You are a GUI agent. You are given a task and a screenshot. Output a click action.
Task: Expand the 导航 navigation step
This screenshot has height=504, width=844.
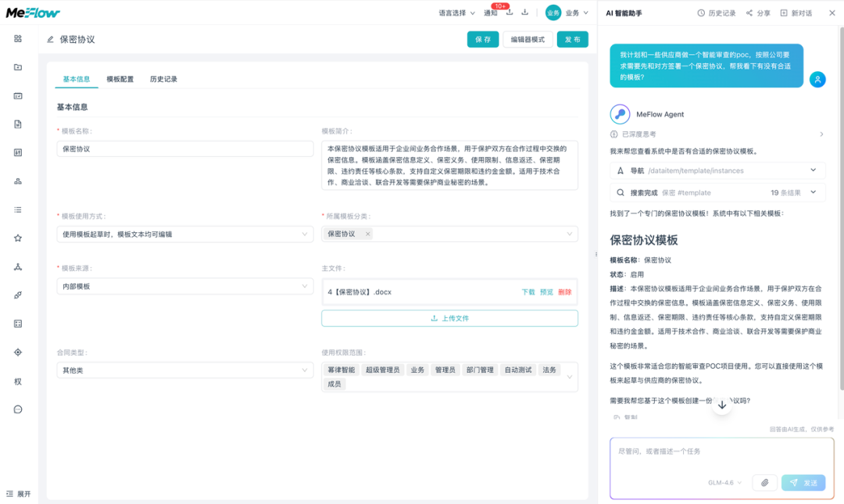pos(717,170)
